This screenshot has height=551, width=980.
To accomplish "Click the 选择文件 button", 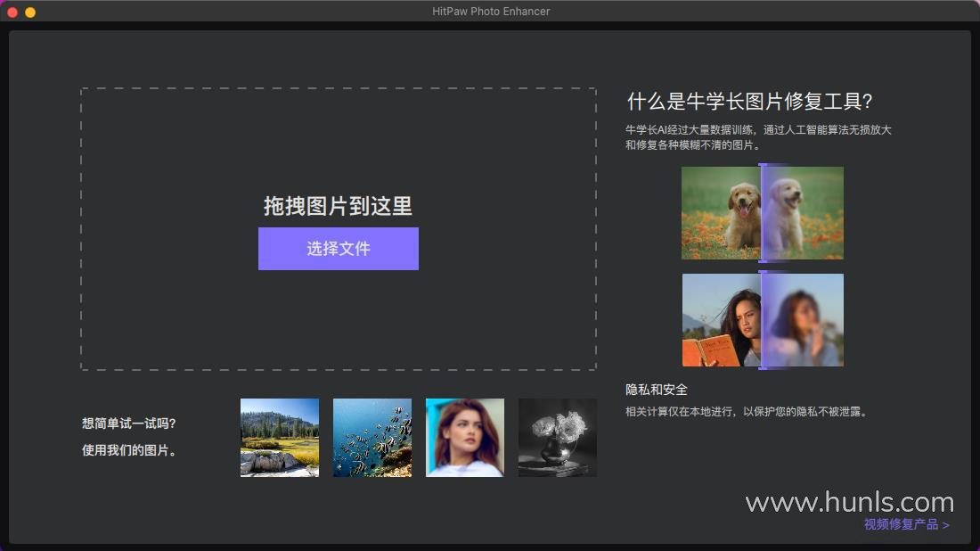I will pyautogui.click(x=339, y=248).
